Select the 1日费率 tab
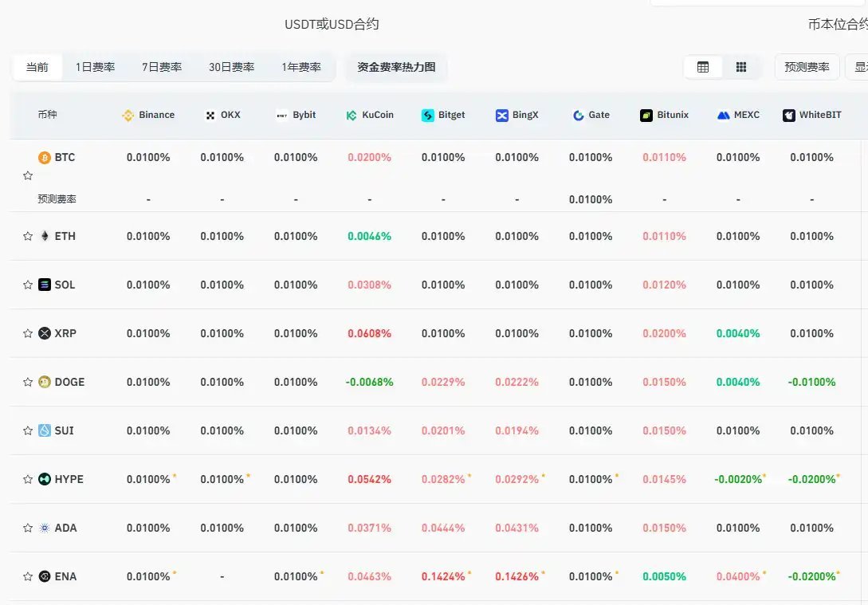Image resolution: width=868 pixels, height=605 pixels. coord(95,67)
